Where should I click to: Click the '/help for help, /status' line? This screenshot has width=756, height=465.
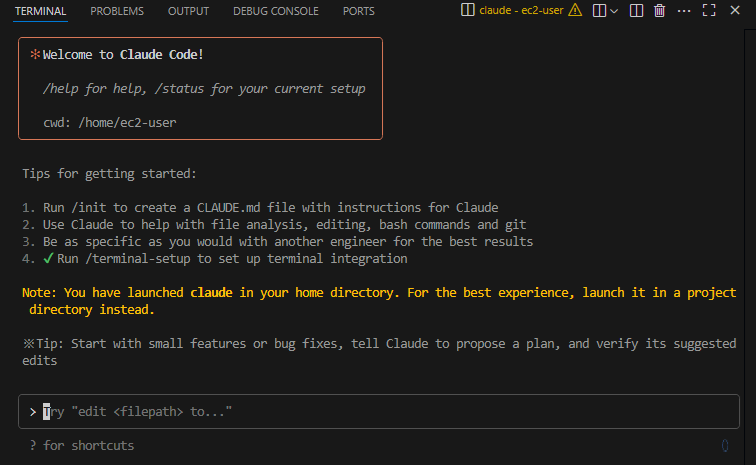point(204,89)
